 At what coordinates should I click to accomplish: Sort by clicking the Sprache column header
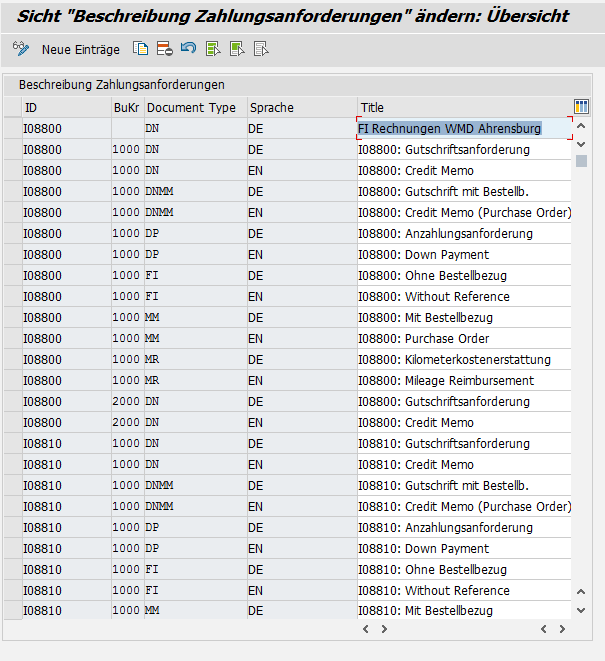point(272,107)
